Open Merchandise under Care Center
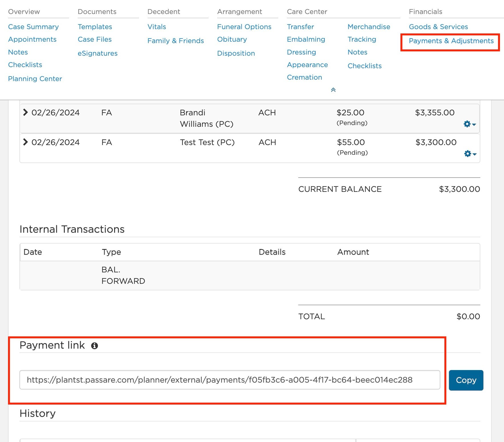The height and width of the screenshot is (442, 504). click(x=369, y=27)
